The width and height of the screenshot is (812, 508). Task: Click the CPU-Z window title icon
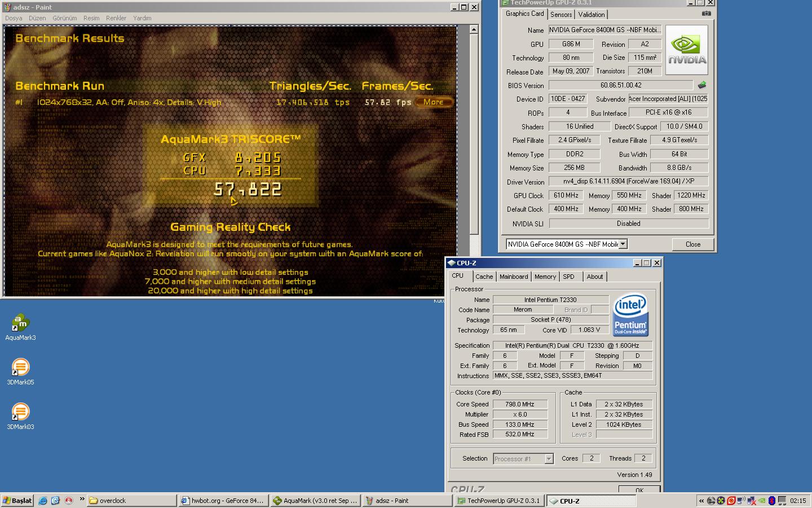[x=451, y=262]
